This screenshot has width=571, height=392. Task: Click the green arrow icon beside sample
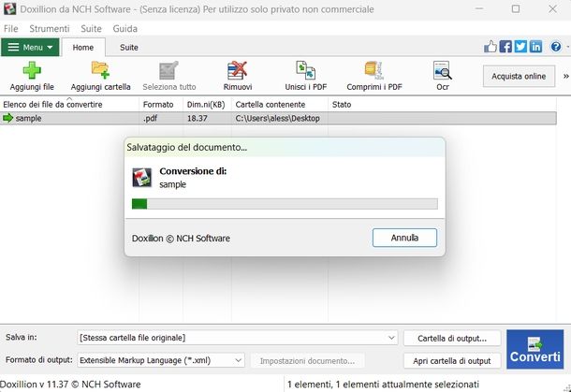point(7,118)
